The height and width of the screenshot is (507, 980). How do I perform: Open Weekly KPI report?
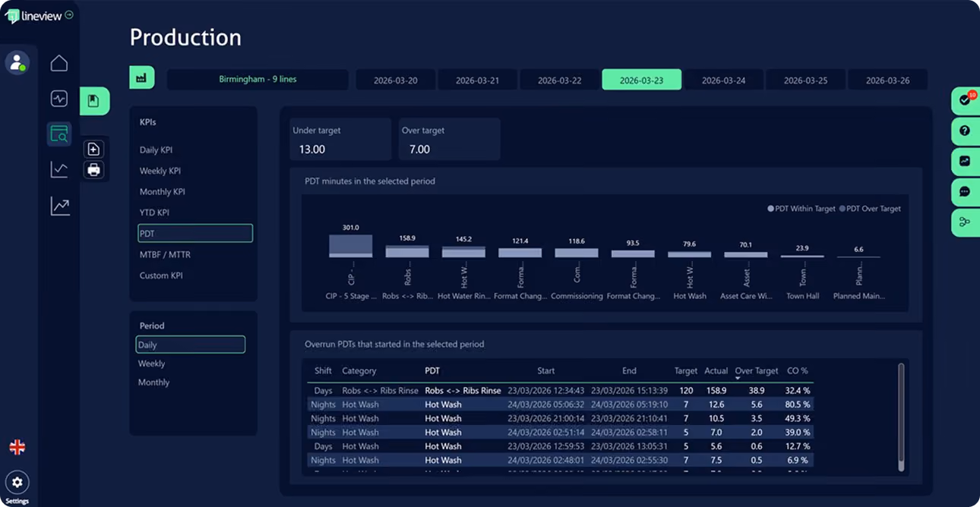coord(160,171)
